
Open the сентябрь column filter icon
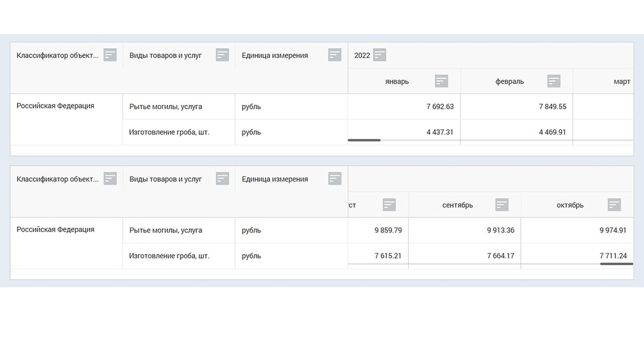click(502, 204)
